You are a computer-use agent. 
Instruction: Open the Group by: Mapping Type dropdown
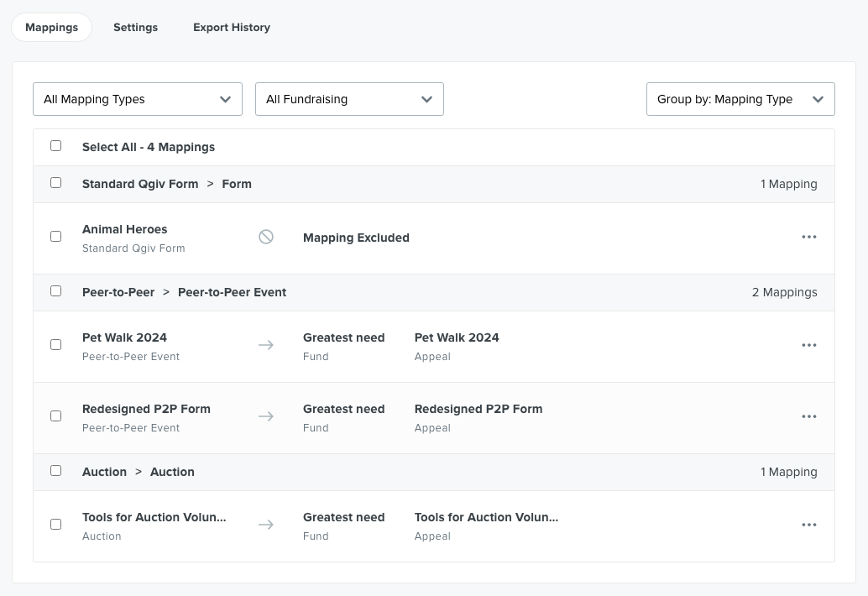[x=740, y=99]
